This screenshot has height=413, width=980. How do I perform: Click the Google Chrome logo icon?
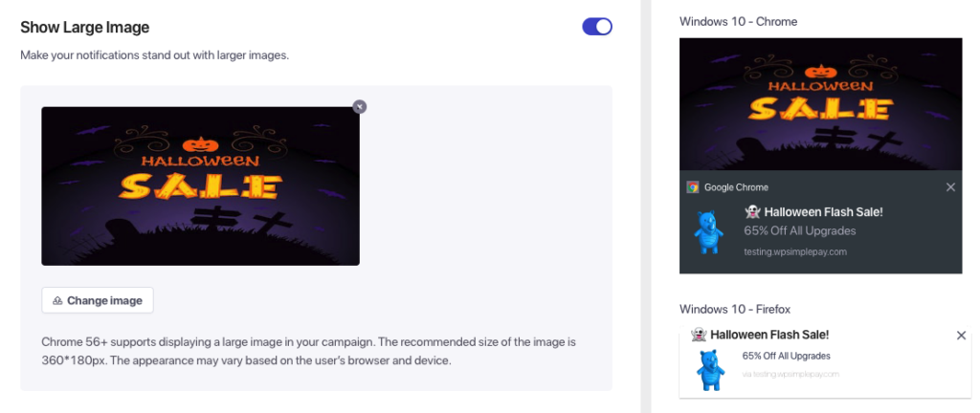pyautogui.click(x=692, y=187)
